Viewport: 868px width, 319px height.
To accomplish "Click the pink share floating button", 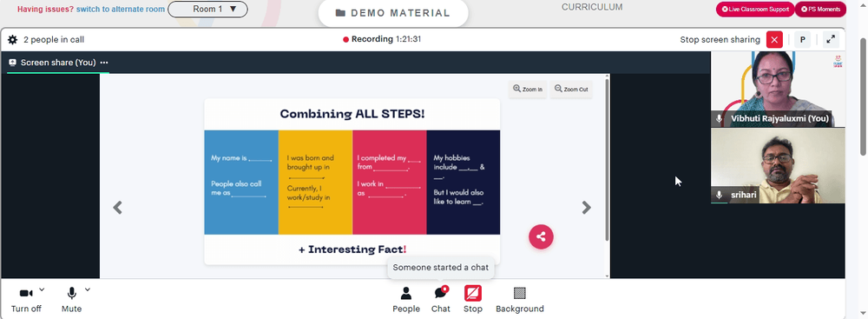I will (x=541, y=237).
